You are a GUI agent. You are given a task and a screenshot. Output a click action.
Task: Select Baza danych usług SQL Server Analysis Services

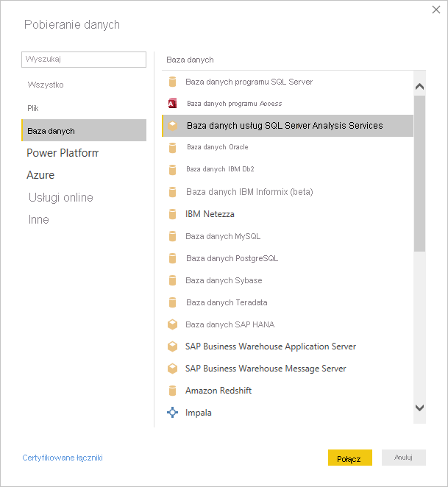point(288,126)
